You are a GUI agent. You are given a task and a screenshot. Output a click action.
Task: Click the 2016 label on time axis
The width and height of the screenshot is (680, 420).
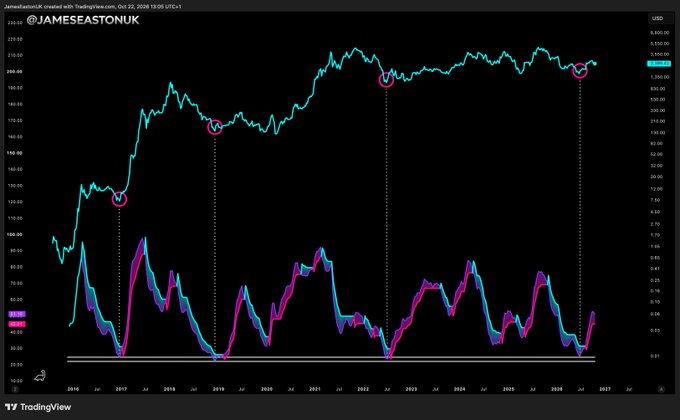(73, 389)
